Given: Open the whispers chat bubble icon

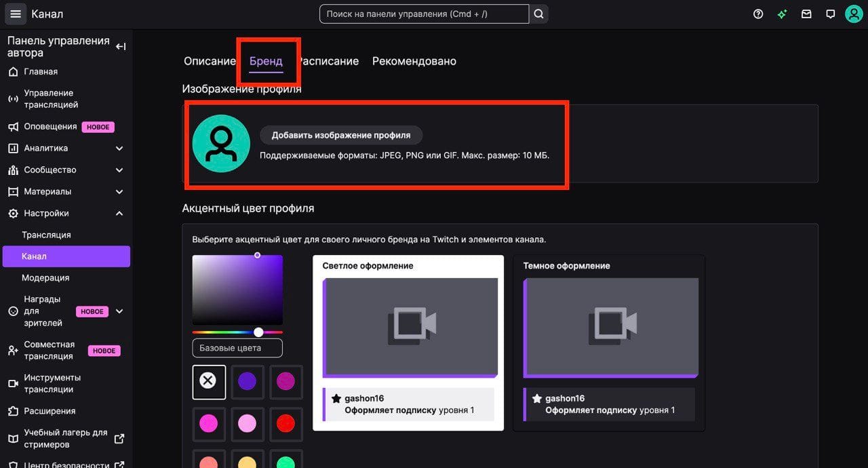Looking at the screenshot, I should (830, 14).
